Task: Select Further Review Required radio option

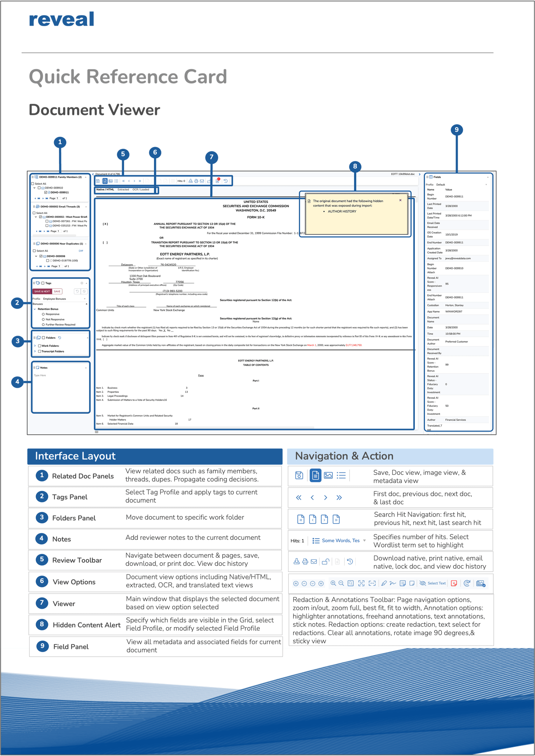Action: (x=43, y=324)
